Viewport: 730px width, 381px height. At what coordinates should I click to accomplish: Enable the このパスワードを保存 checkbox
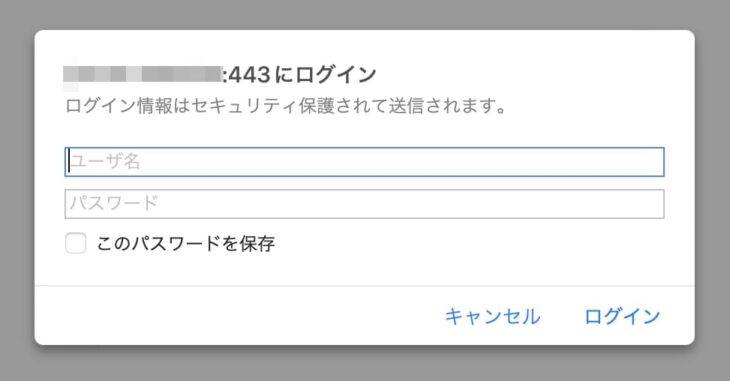click(75, 243)
